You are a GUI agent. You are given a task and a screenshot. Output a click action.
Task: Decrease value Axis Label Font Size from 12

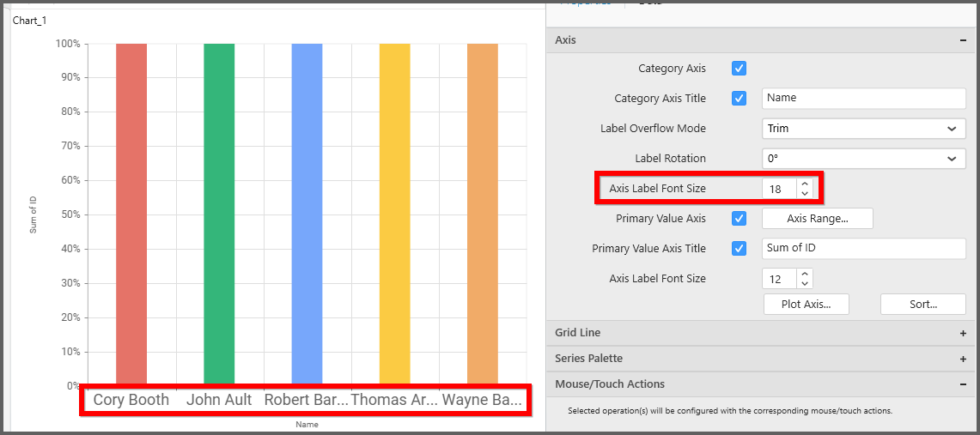coord(804,283)
